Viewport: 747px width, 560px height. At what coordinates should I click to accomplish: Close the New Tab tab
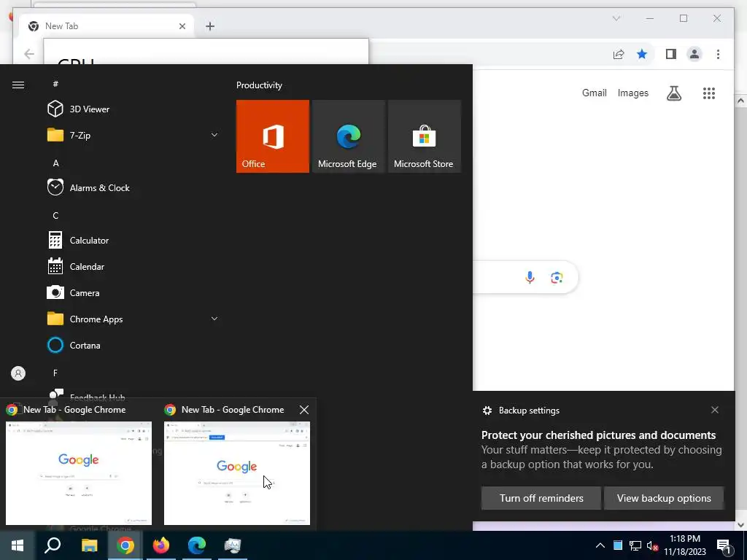182,26
